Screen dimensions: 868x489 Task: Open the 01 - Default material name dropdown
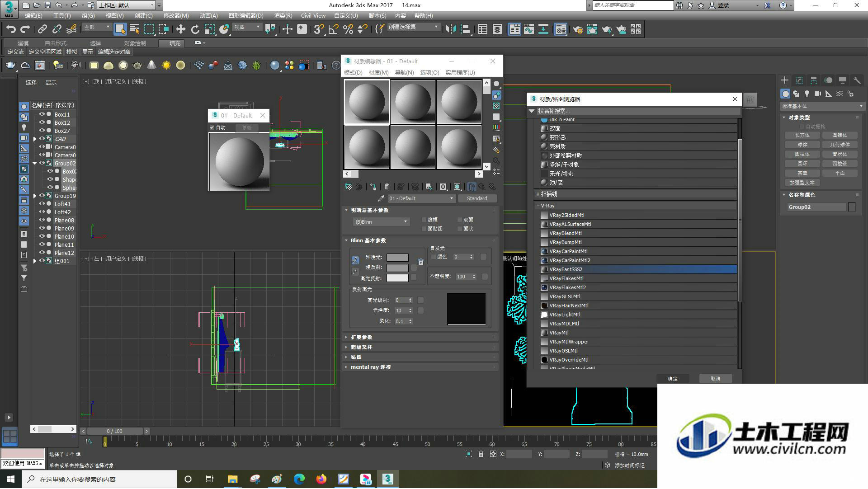click(421, 198)
